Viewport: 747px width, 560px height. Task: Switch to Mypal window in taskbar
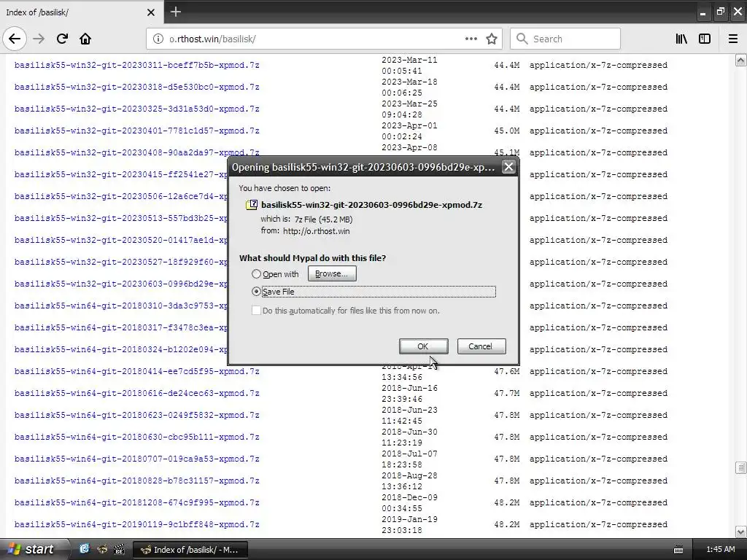coord(190,550)
